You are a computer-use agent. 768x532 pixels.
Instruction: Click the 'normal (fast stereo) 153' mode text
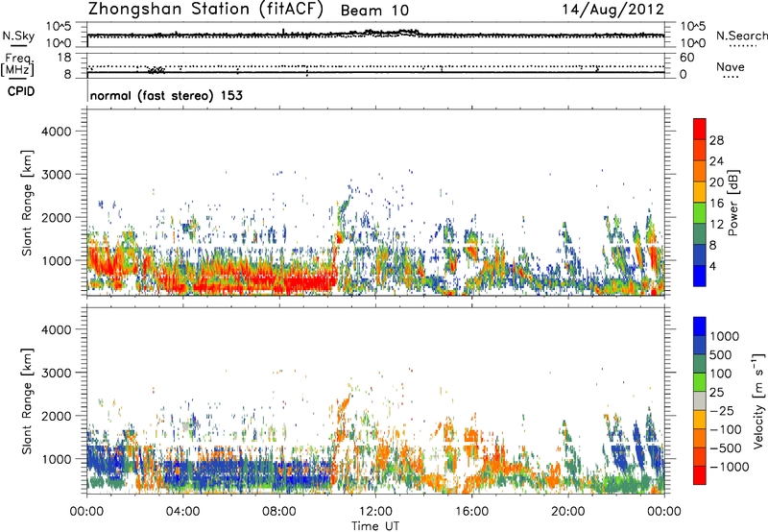pos(166,95)
